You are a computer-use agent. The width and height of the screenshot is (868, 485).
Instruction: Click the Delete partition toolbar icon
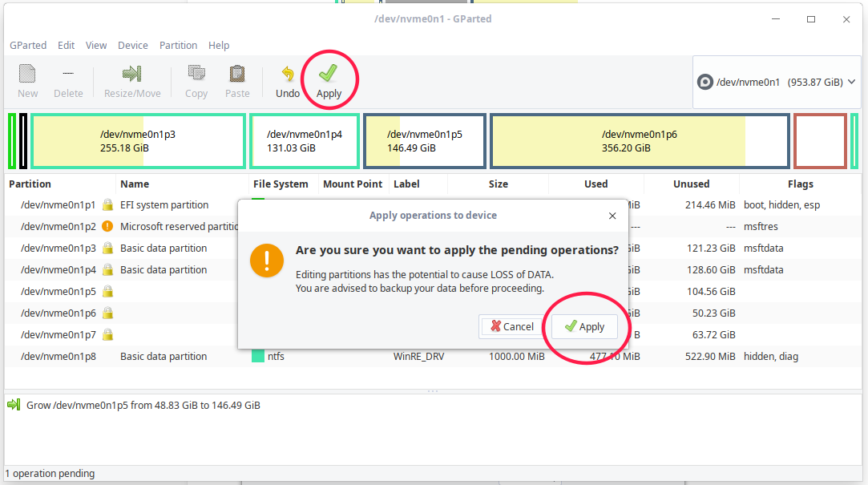tap(68, 82)
